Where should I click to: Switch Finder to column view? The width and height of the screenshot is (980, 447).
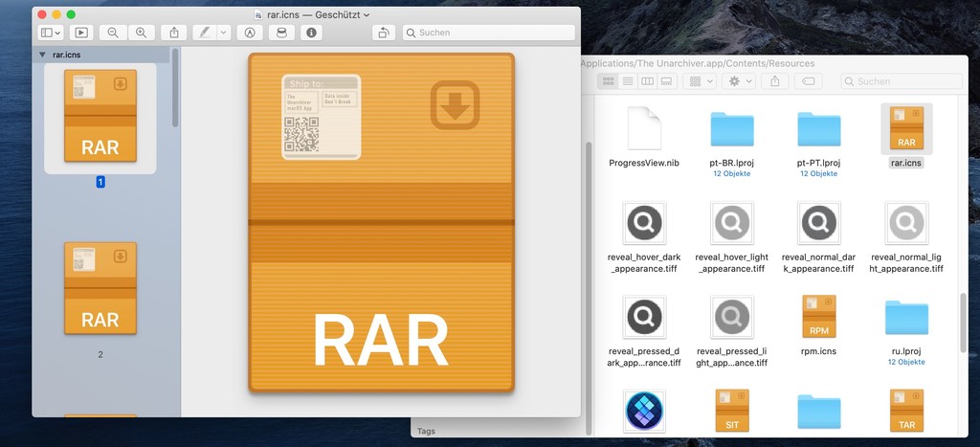(648, 81)
